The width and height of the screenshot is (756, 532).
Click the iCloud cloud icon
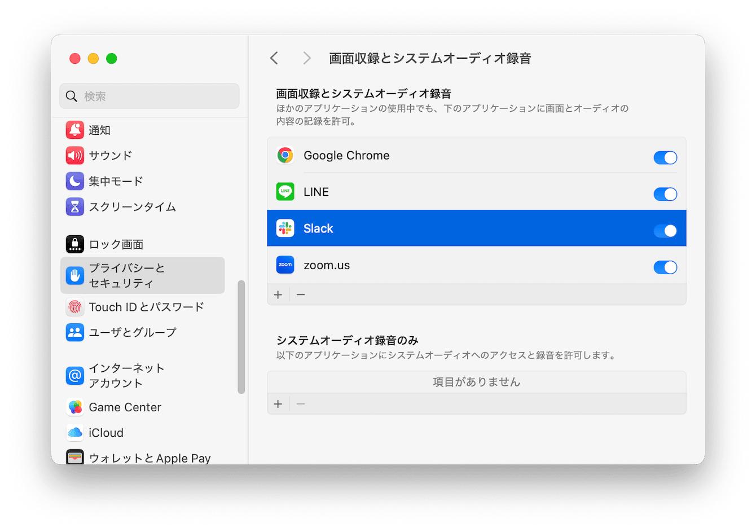click(x=75, y=433)
